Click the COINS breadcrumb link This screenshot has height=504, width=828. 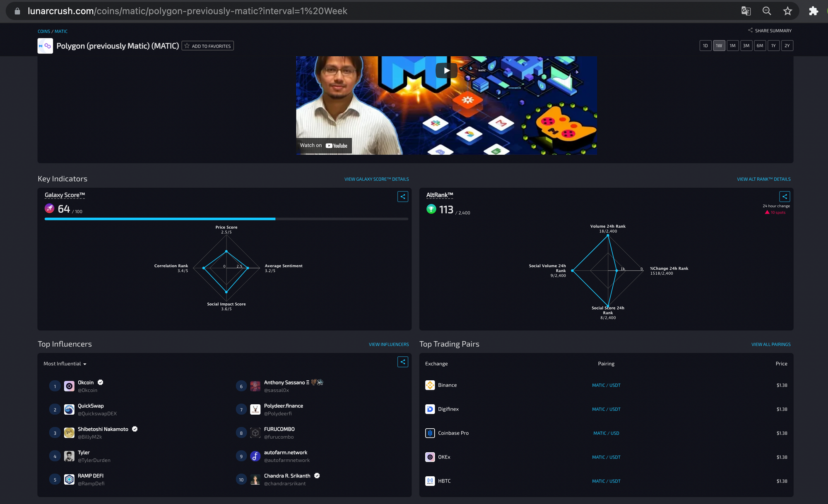[x=44, y=31]
